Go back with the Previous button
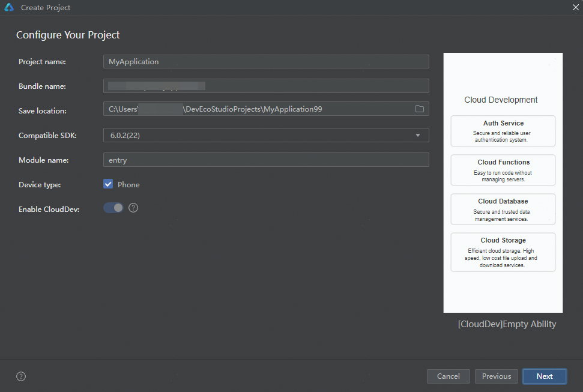This screenshot has height=392, width=583. 496,376
